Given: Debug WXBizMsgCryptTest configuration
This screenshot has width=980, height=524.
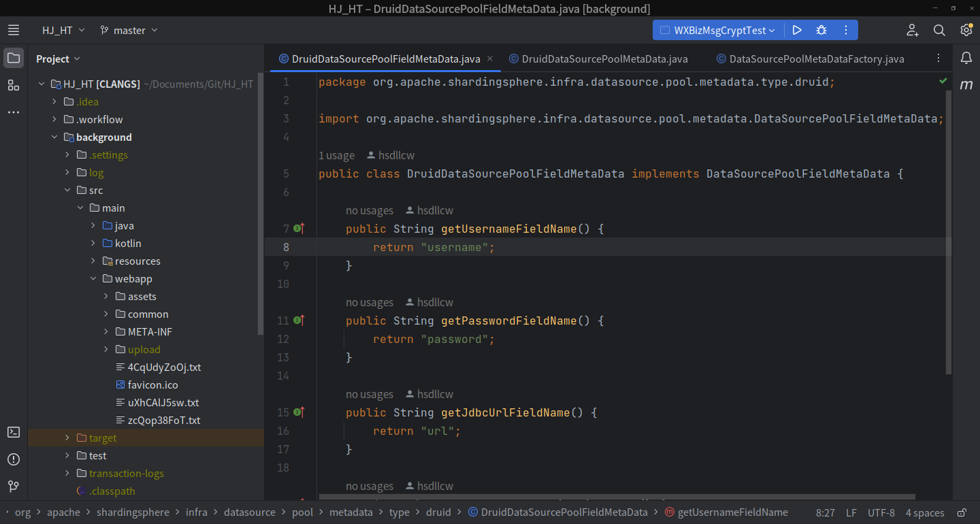Looking at the screenshot, I should (x=821, y=30).
